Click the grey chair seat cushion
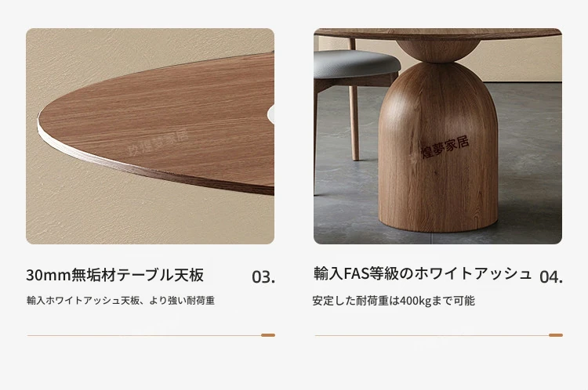 355,64
